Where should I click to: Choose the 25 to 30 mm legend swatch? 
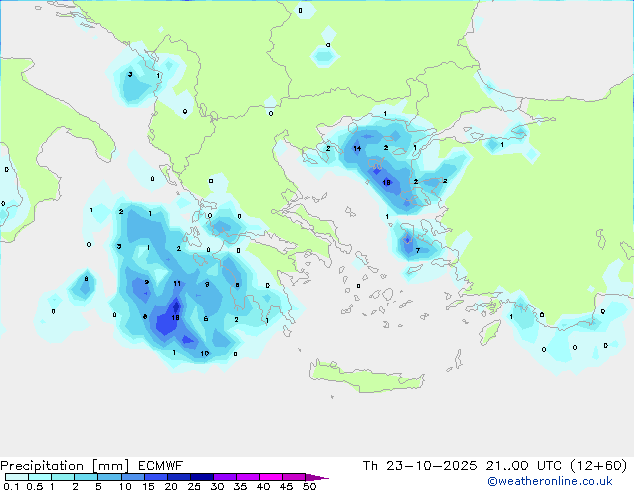point(201,477)
